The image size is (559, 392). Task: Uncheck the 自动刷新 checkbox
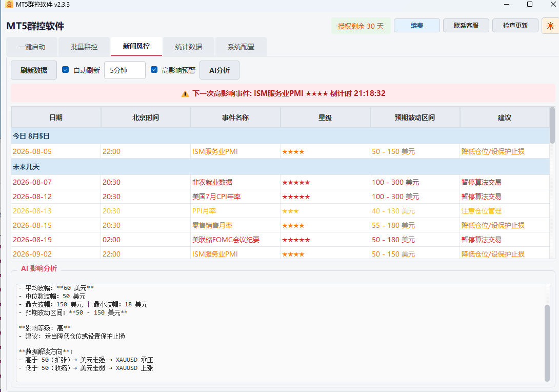tap(65, 70)
